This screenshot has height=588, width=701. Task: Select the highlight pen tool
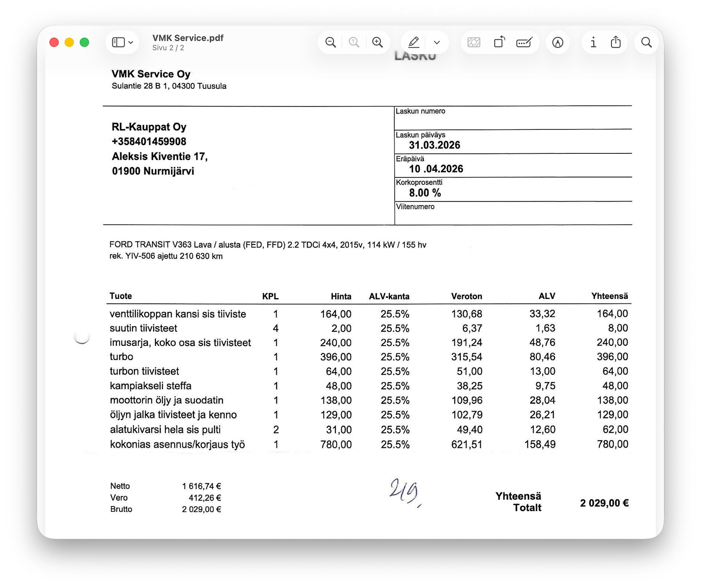[x=414, y=42]
